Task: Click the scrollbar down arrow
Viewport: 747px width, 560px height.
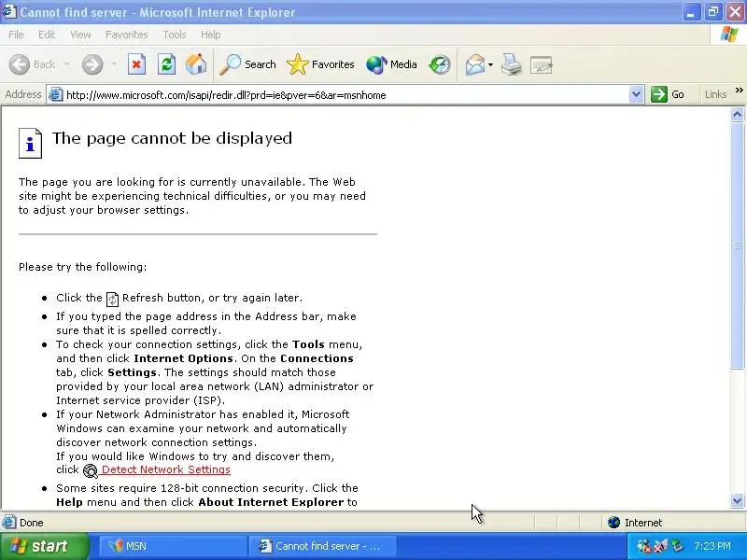Action: (x=737, y=500)
